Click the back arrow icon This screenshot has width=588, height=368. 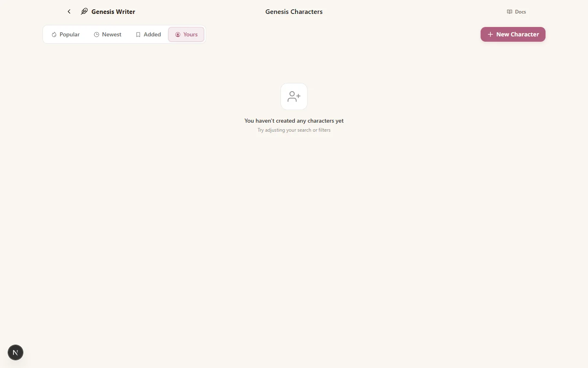coord(69,11)
